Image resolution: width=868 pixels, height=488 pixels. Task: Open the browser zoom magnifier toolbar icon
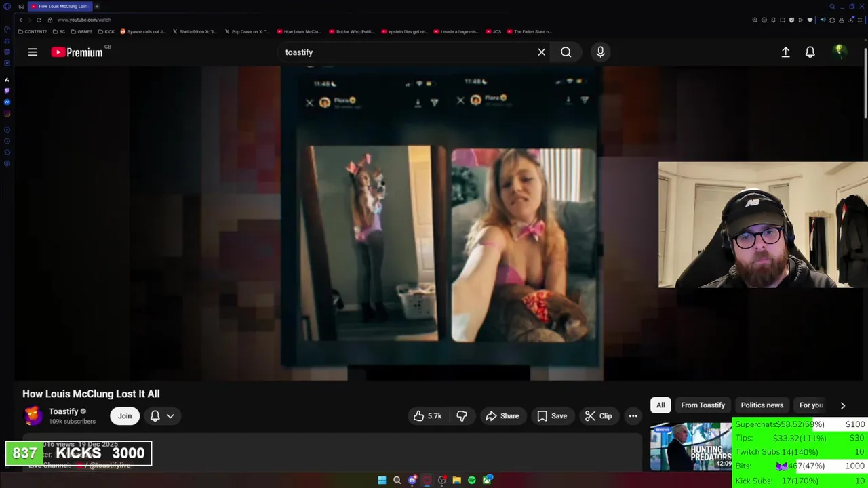click(x=755, y=20)
